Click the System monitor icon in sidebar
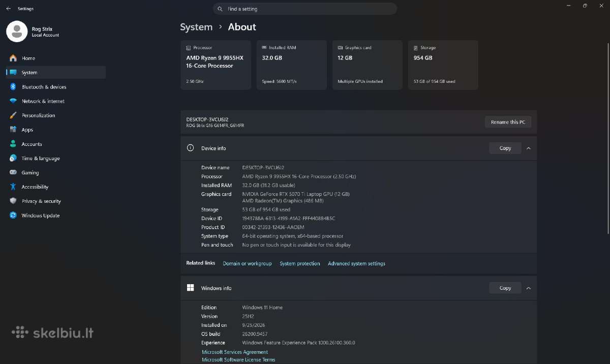 (x=13, y=73)
